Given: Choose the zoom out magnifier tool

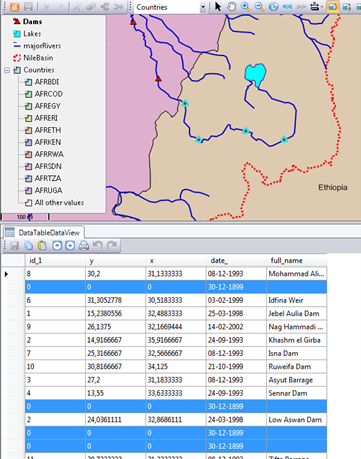Looking at the screenshot, I should pyautogui.click(x=259, y=6).
